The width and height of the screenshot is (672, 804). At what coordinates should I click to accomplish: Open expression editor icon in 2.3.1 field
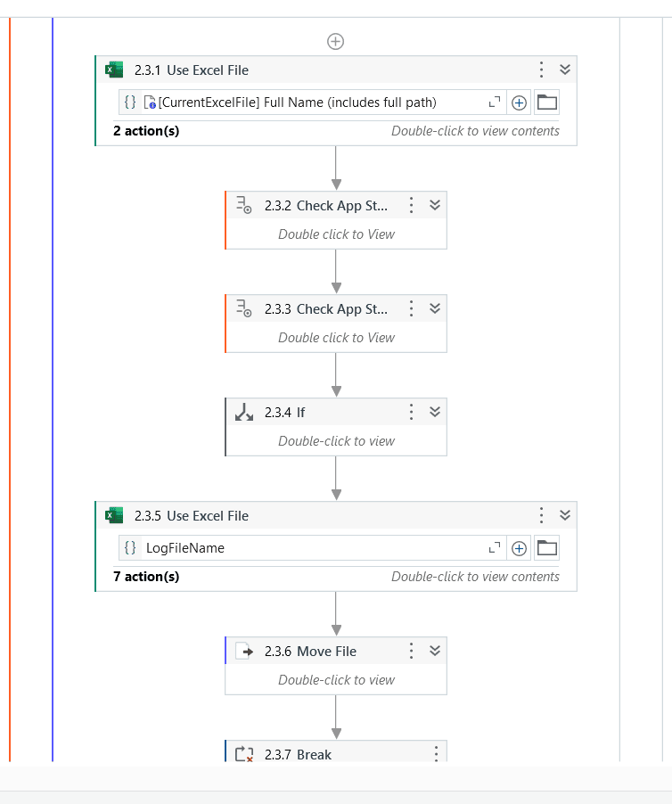click(x=494, y=103)
